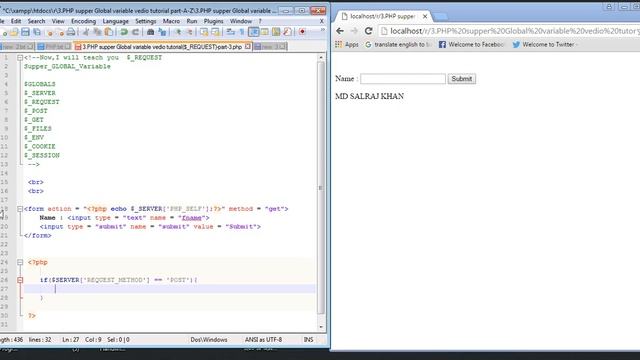Open a new Chrome tab
This screenshot has height=360, width=640.
[440, 16]
